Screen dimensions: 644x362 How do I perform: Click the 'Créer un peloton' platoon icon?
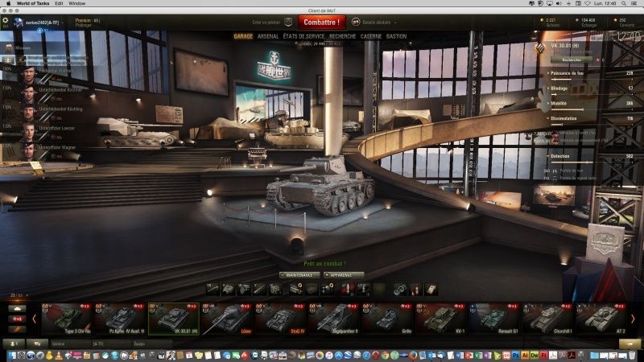tap(288, 22)
